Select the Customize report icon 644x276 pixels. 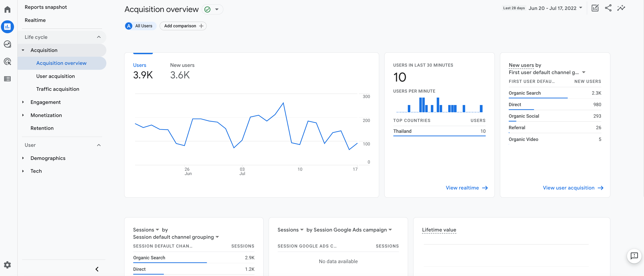(x=595, y=8)
